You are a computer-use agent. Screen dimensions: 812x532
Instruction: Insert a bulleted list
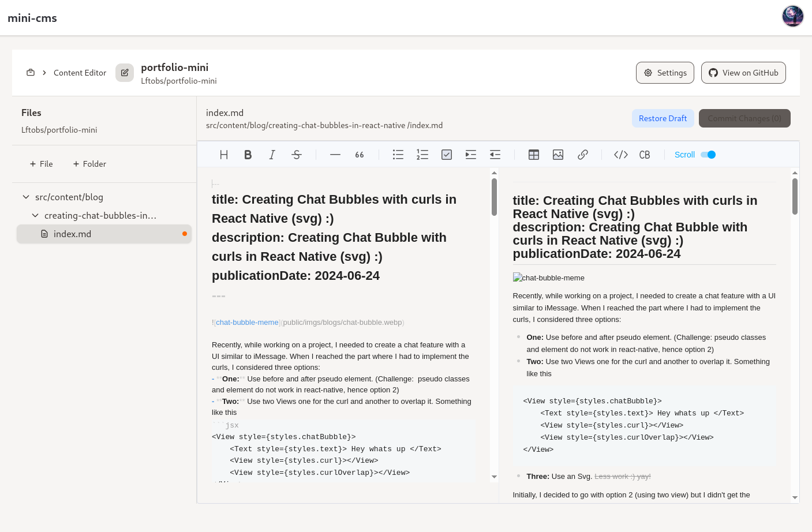pyautogui.click(x=398, y=154)
